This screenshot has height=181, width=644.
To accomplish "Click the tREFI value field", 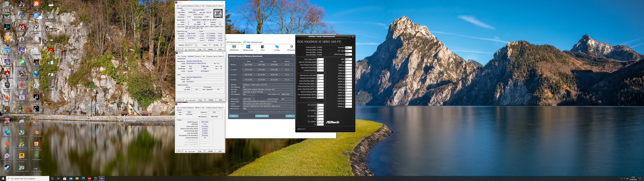I will pyautogui.click(x=349, y=59).
